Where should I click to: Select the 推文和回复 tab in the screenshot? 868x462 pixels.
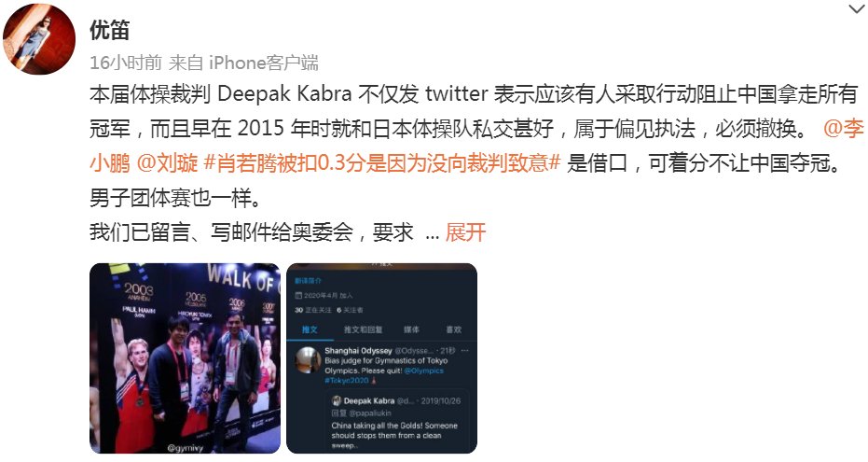[364, 329]
